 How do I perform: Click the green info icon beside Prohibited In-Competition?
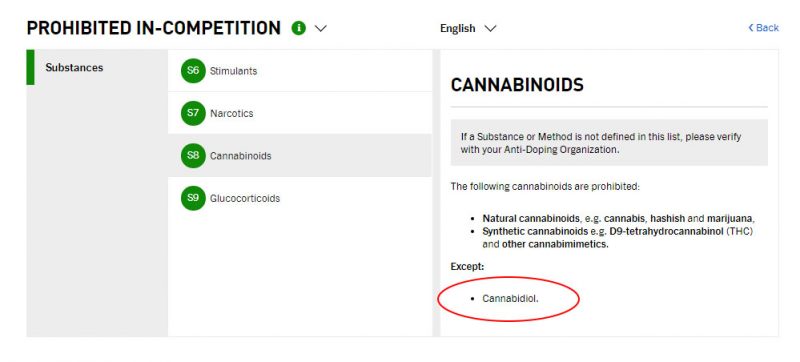pos(298,28)
